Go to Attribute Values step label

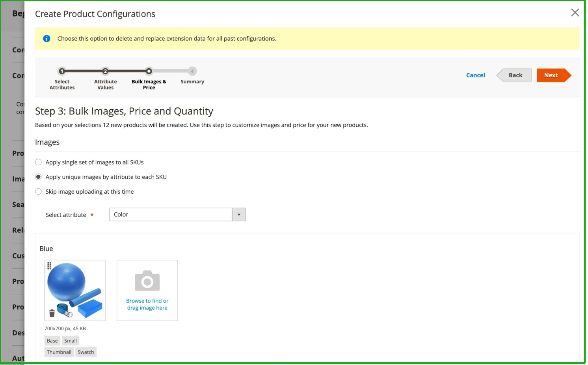(105, 84)
